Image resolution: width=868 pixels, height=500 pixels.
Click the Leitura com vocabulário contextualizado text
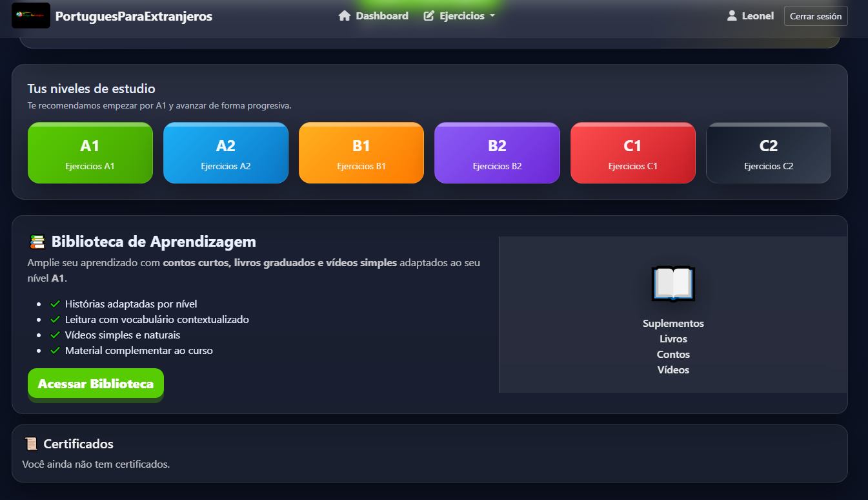coord(157,319)
